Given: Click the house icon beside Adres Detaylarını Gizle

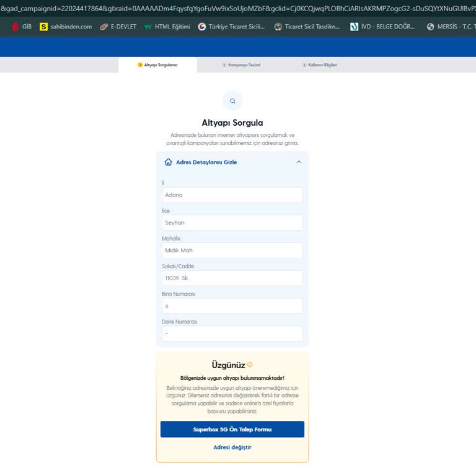Looking at the screenshot, I should 168,162.
